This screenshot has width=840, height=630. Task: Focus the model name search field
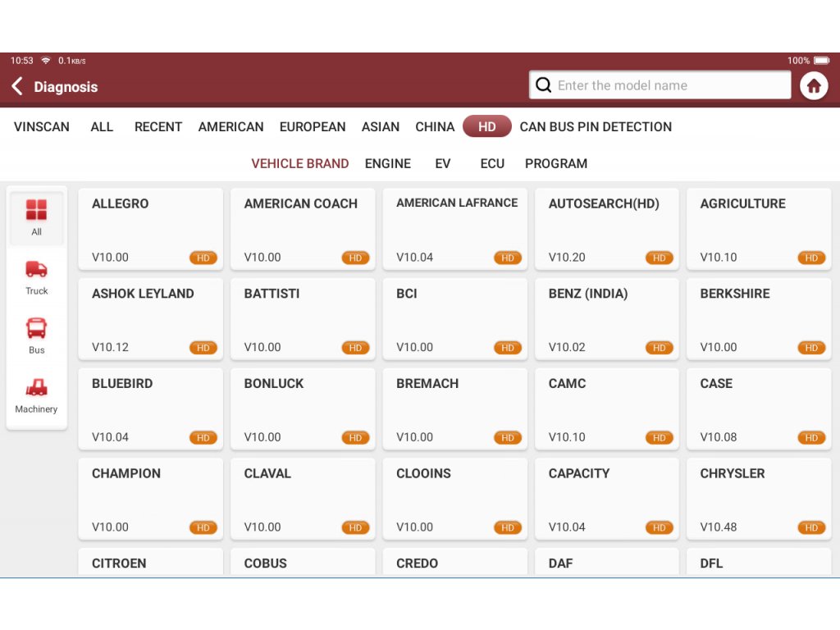[660, 85]
